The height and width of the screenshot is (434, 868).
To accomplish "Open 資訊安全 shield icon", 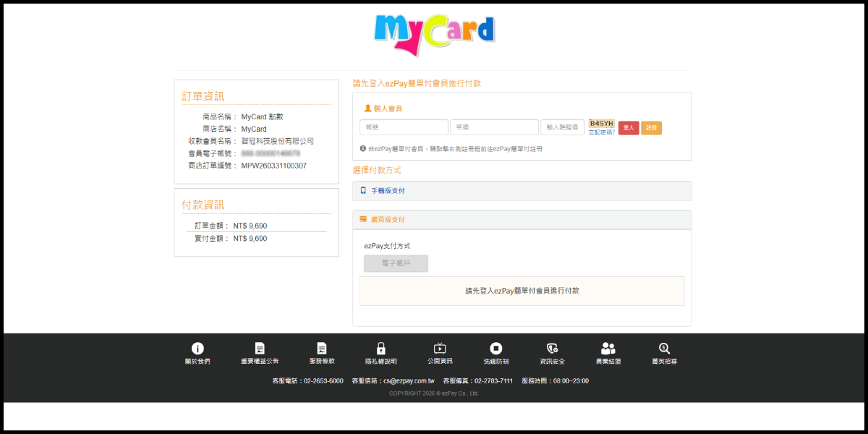I will pos(553,349).
